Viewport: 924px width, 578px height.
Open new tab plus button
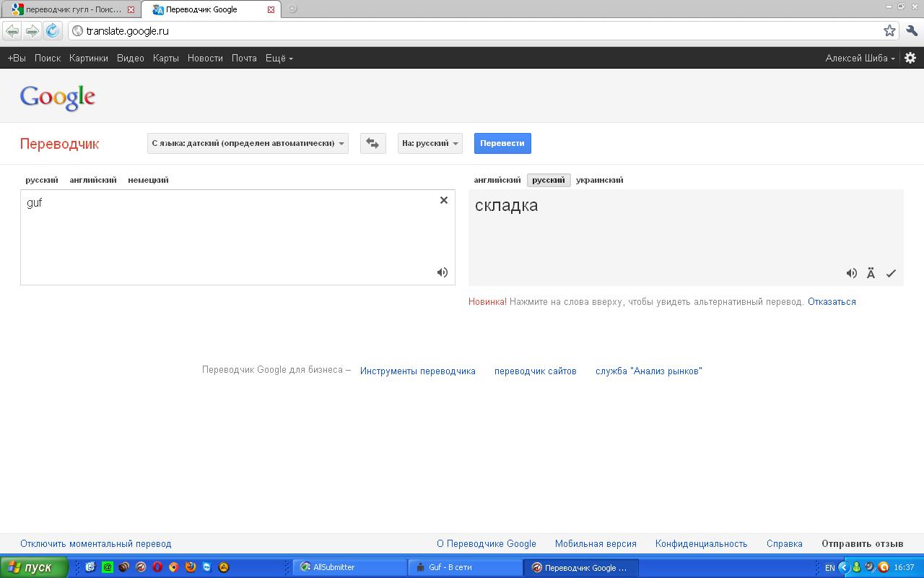coord(292,9)
